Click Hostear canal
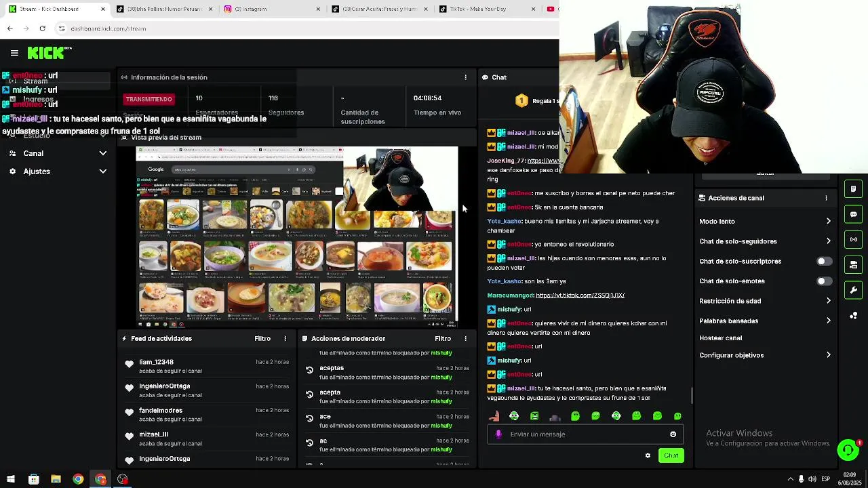 (x=720, y=338)
